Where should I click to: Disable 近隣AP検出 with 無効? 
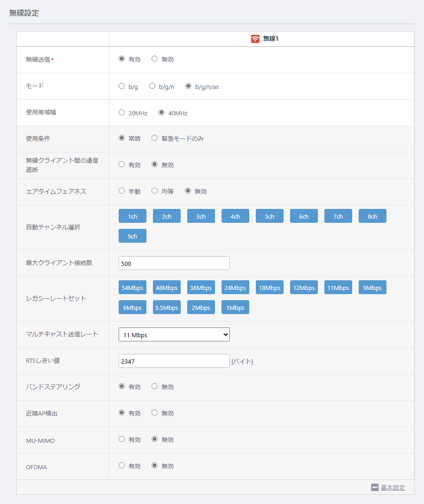coord(155,412)
